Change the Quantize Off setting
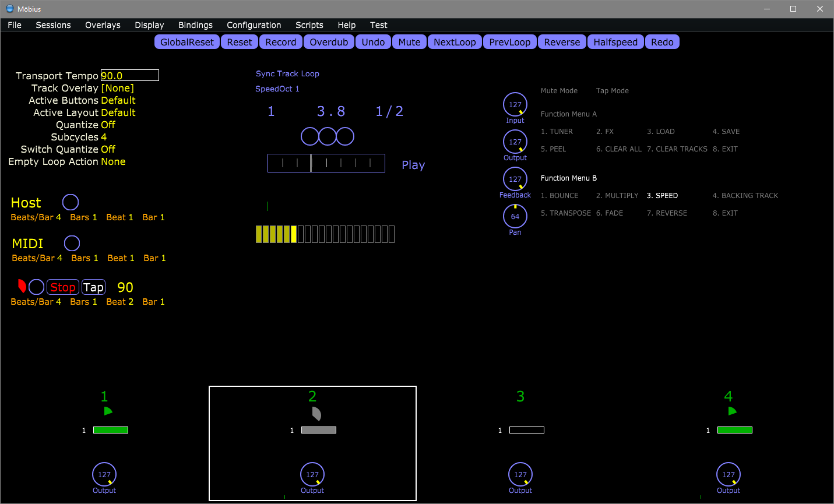Image resolution: width=834 pixels, height=504 pixels. click(108, 125)
